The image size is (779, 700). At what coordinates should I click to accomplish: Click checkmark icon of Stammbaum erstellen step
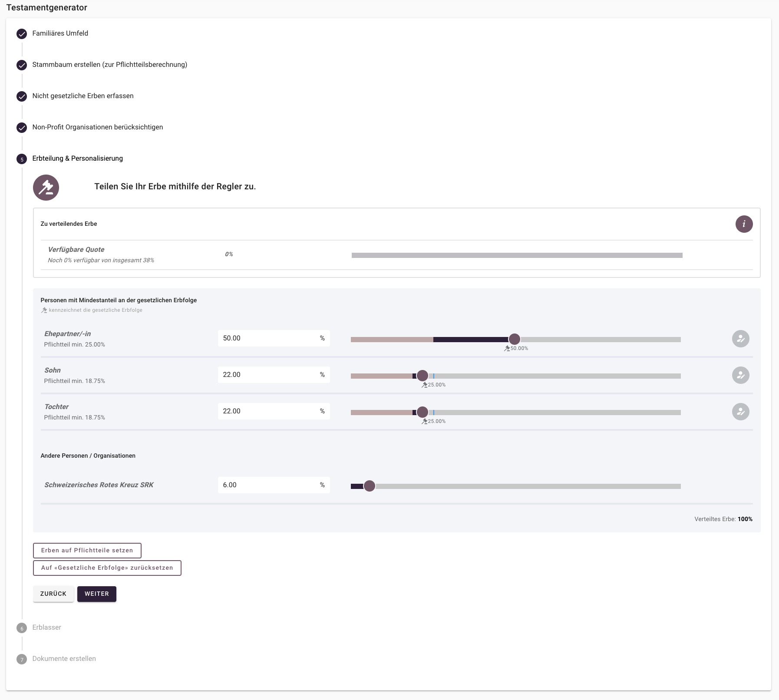(x=22, y=65)
